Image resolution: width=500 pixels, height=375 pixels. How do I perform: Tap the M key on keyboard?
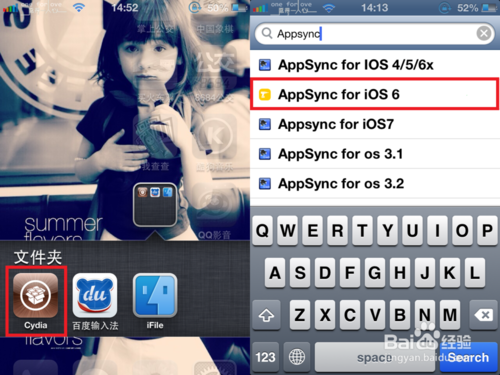pos(450,315)
